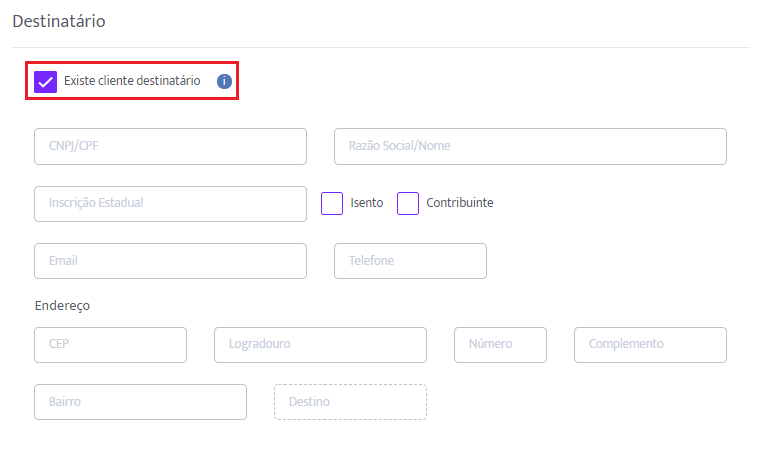The width and height of the screenshot is (762, 453).
Task: Click the blue info icon beside Existe cliente destinatário
Action: [224, 81]
